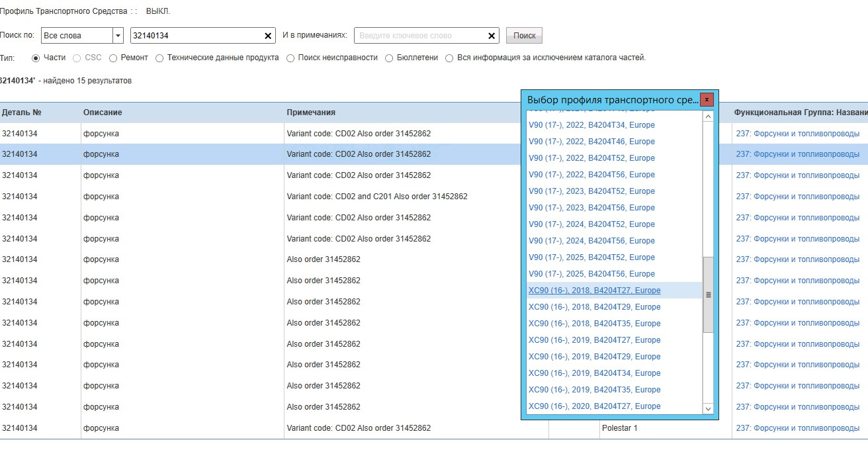
Task: Choose V90 (17-), 2023, B4204T56, Europe
Action: click(x=591, y=208)
